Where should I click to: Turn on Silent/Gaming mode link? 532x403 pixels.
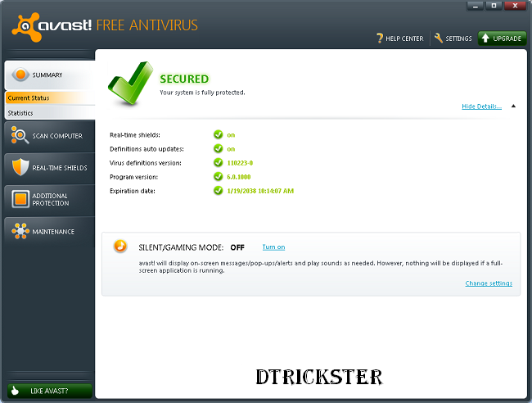[x=273, y=247]
